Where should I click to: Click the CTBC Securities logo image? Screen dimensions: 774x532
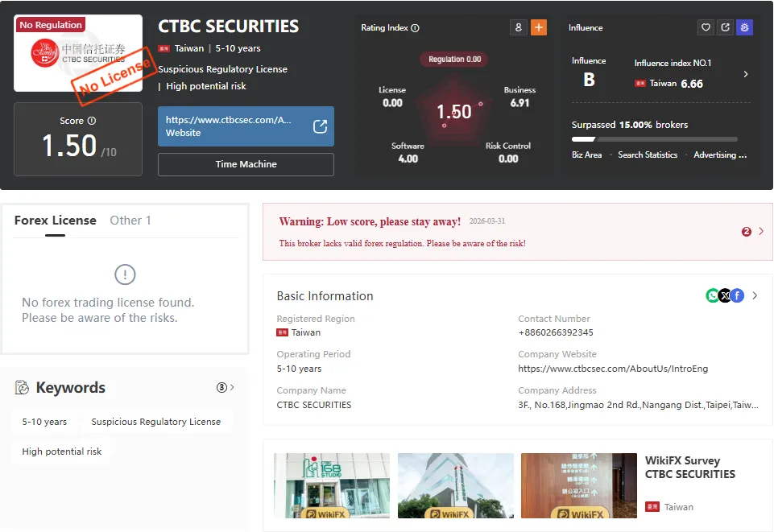(78, 53)
